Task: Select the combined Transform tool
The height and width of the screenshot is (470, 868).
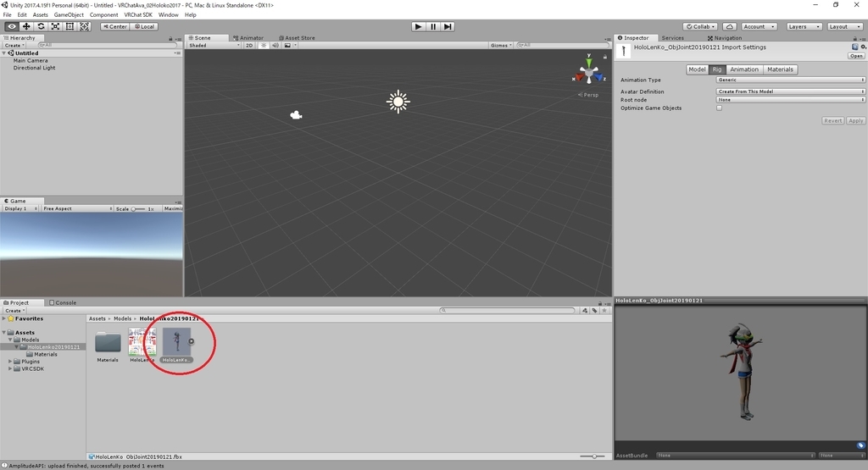Action: point(84,26)
